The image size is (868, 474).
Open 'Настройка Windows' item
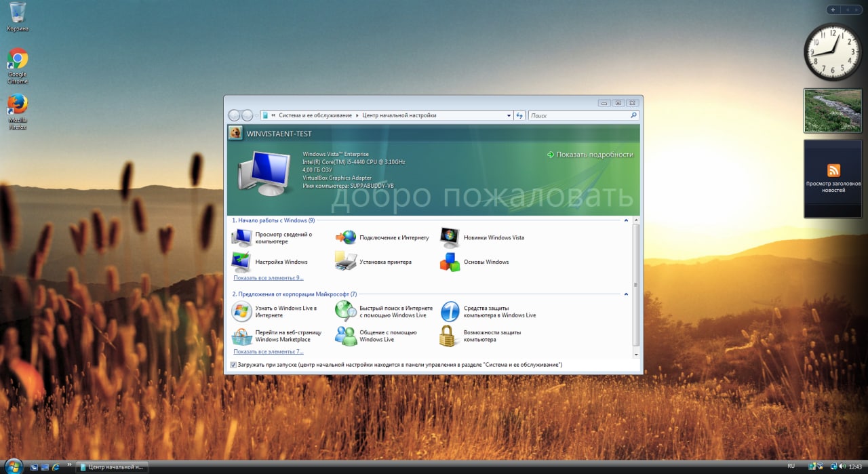coord(270,262)
